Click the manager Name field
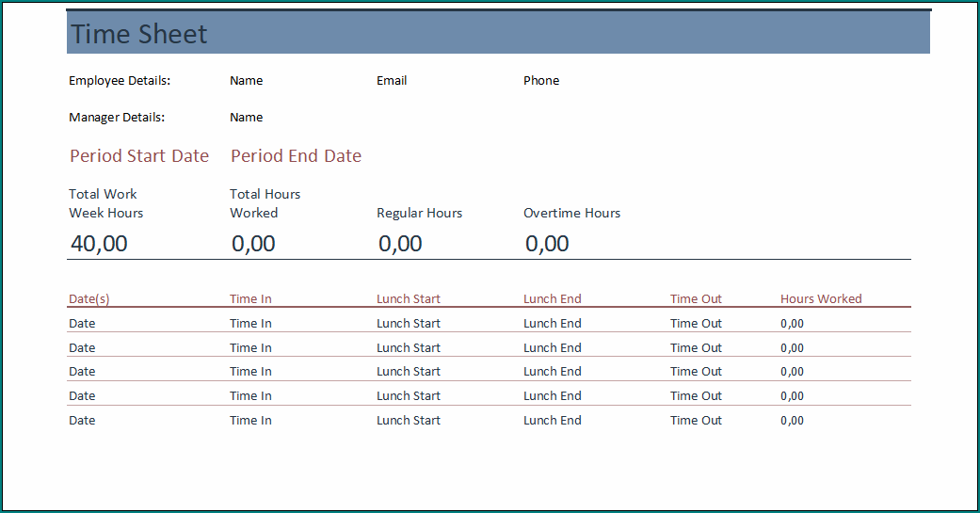Screen dimensions: 980x513 click(x=247, y=118)
